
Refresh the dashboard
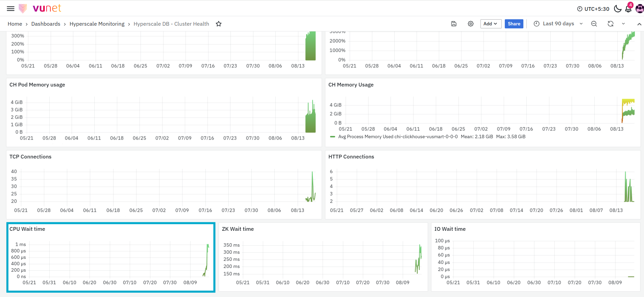point(611,24)
